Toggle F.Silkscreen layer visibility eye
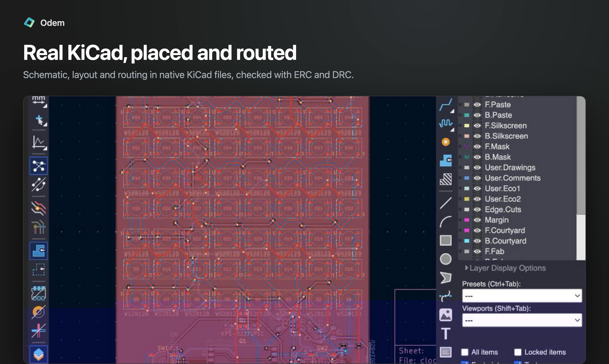609x364 pixels. 477,125
